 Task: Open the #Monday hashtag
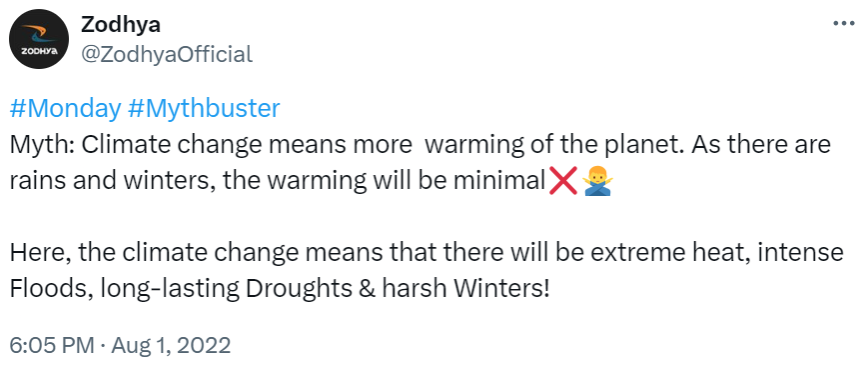[x=65, y=109]
